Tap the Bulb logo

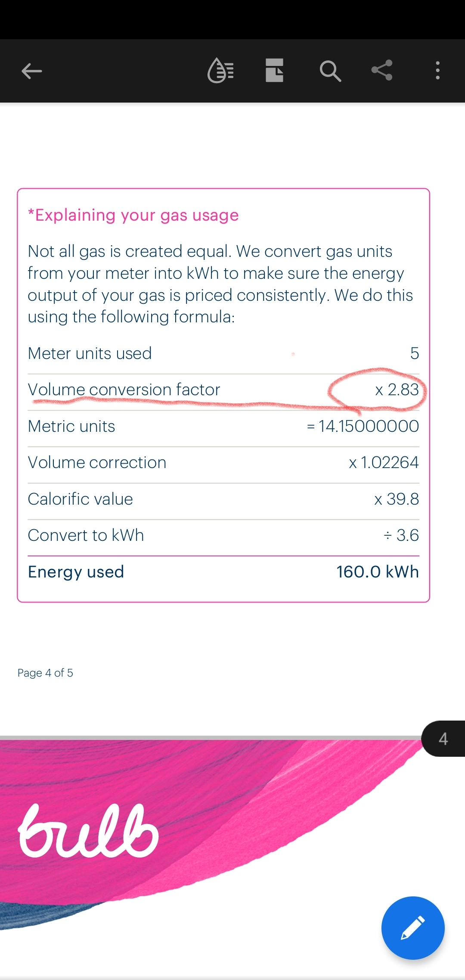(x=88, y=831)
